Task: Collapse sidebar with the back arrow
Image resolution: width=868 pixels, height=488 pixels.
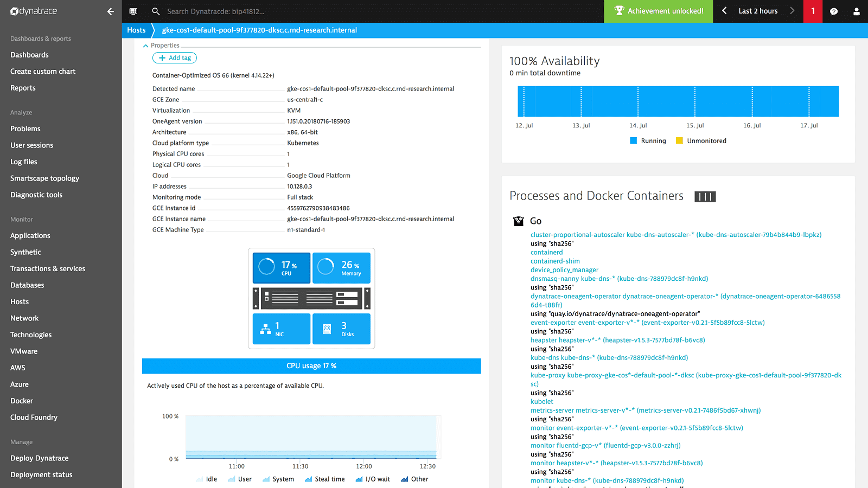Action: (111, 11)
